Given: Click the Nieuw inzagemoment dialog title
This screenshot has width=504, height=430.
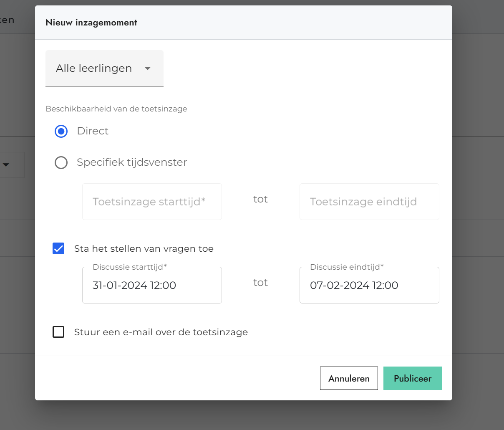Looking at the screenshot, I should pos(91,23).
